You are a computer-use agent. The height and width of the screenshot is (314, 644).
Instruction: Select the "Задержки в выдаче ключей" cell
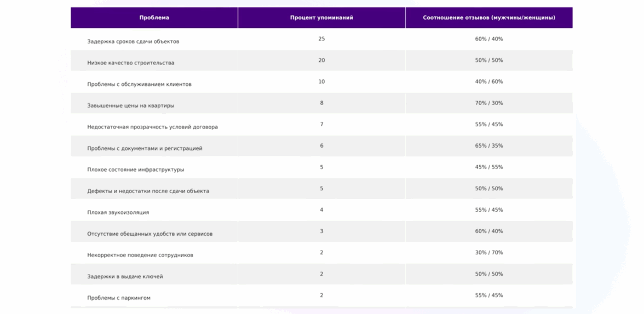(x=125, y=276)
